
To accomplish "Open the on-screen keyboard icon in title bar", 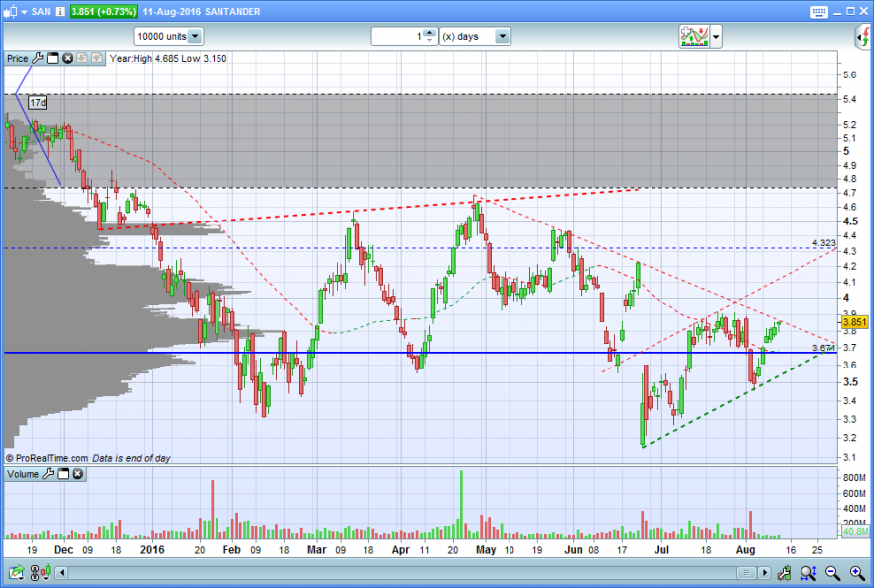I will tap(818, 12).
